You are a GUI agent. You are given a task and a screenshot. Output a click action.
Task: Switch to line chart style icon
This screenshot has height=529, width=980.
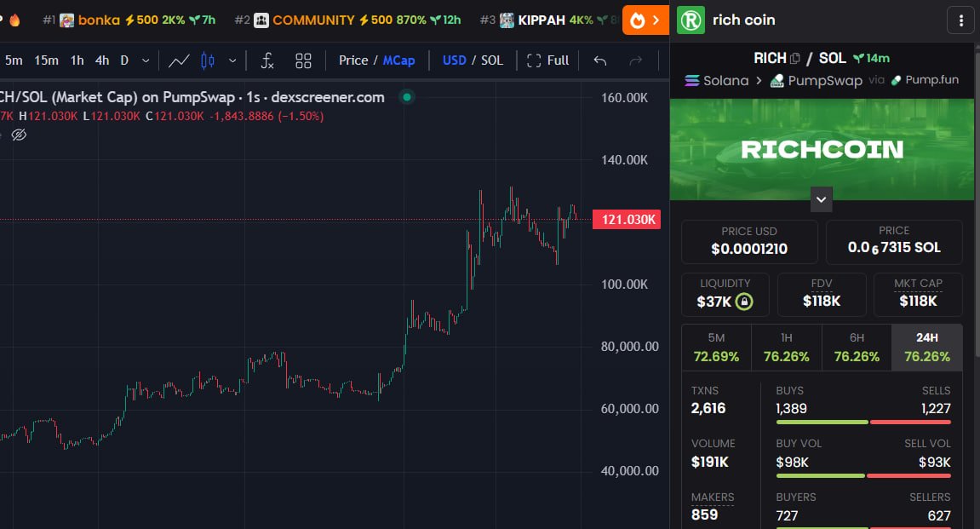click(179, 60)
